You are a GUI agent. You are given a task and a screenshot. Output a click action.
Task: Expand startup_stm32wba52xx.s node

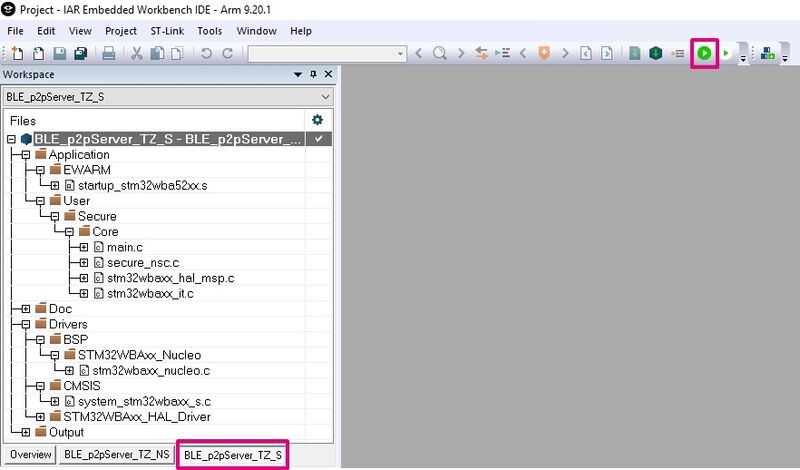click(x=55, y=186)
